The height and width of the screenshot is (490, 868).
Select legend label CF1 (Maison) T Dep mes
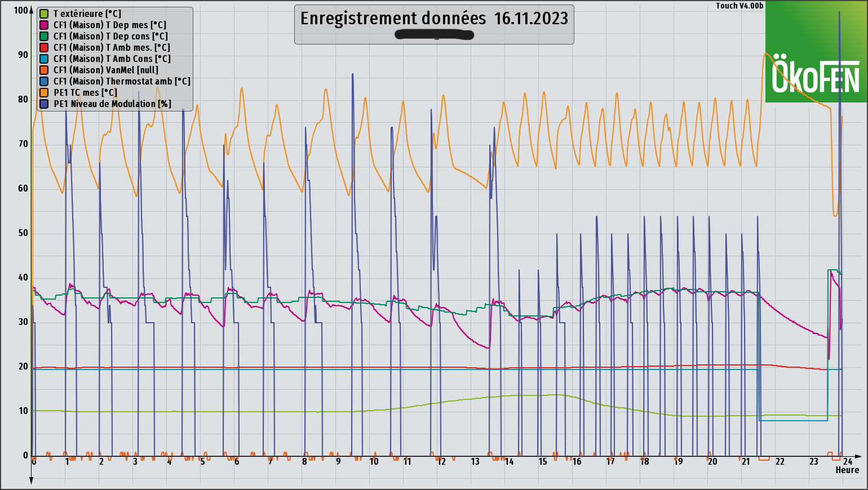(110, 25)
